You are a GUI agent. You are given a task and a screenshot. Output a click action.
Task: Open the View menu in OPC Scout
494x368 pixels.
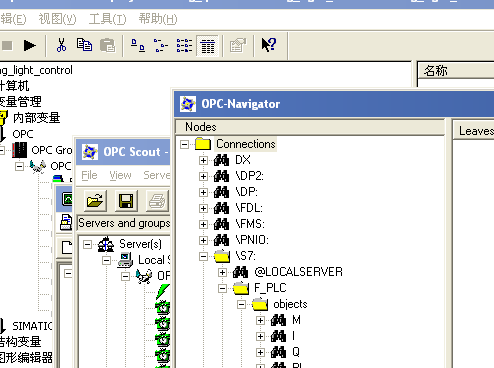click(120, 175)
